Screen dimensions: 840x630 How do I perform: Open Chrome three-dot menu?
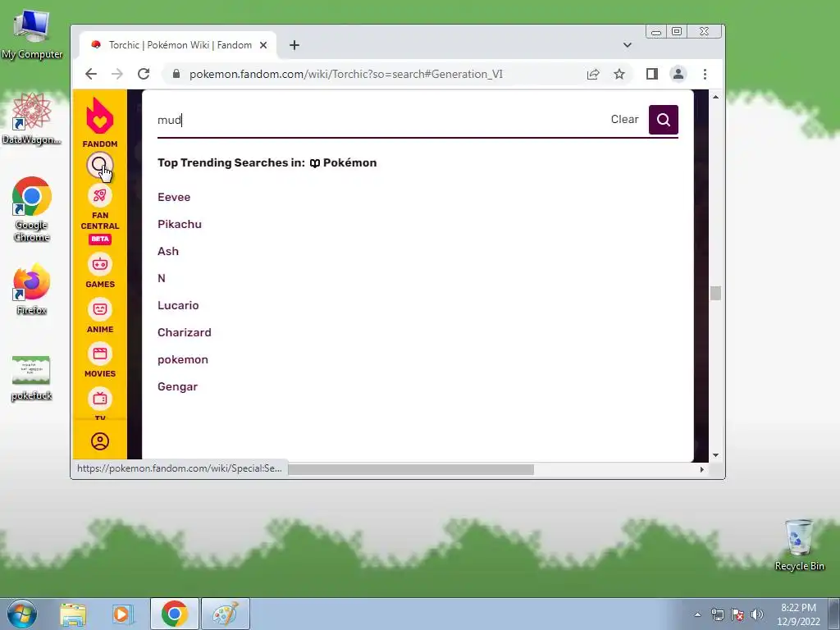tap(705, 74)
